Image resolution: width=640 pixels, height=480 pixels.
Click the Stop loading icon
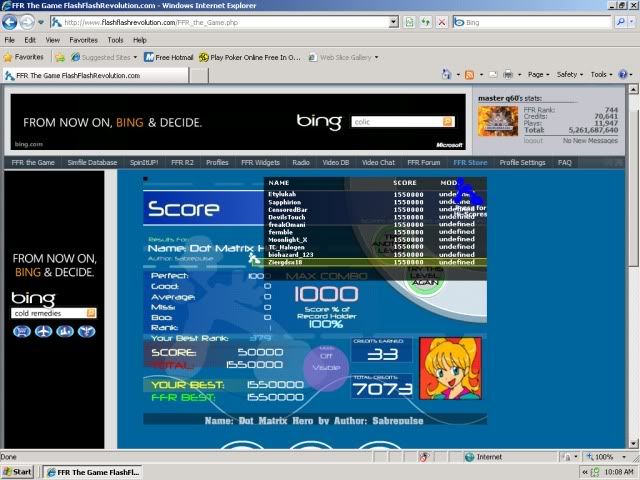pyautogui.click(x=442, y=21)
